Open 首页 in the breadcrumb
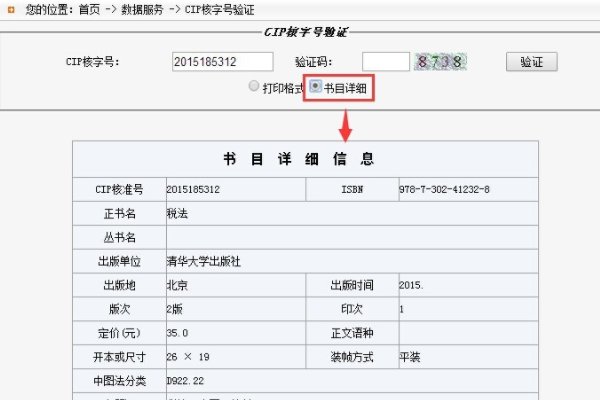Image resolution: width=600 pixels, height=400 pixels. coord(89,10)
